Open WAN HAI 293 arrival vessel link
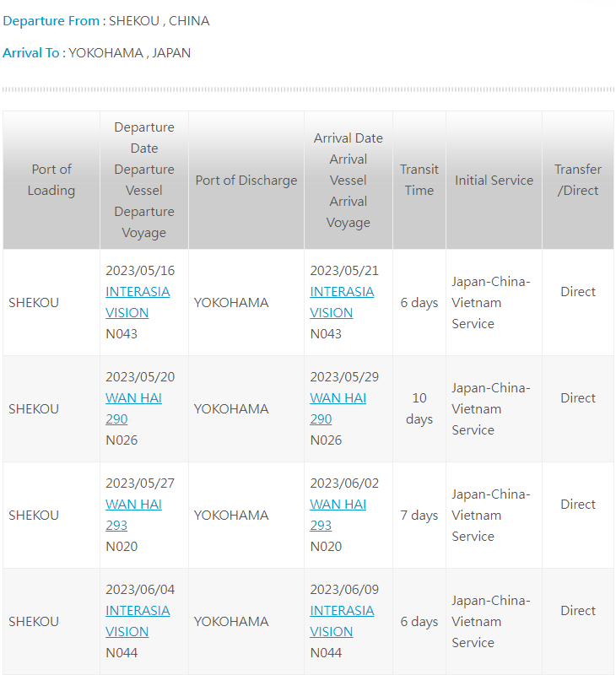The image size is (616, 675). [338, 515]
